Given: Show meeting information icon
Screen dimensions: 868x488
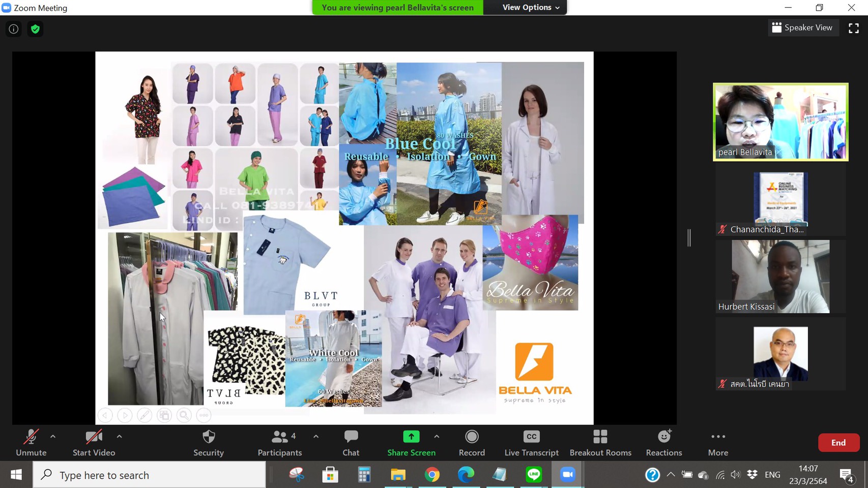Looking at the screenshot, I should point(14,29).
